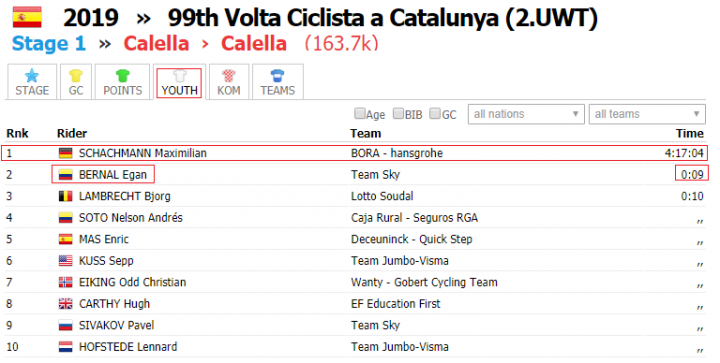The height and width of the screenshot is (363, 720).
Task: Click the Spanish flag icon beside 2019
Action: point(27,18)
